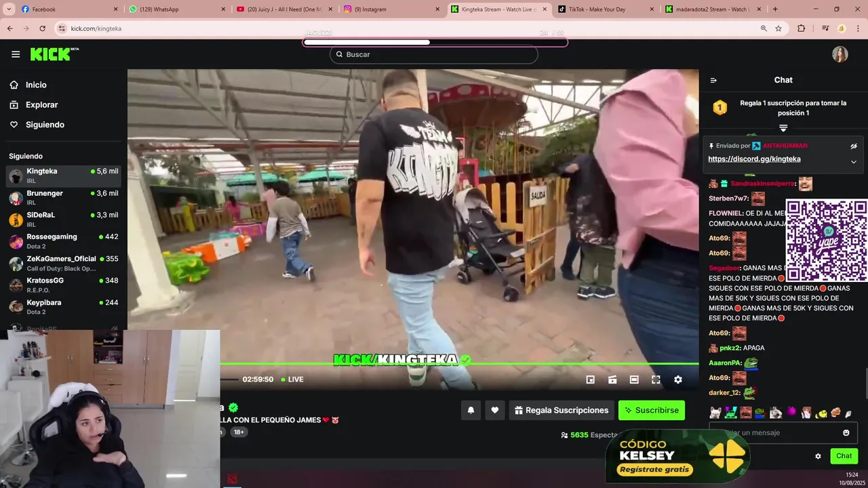Click the green Chat send button
868x488 pixels.
tap(844, 456)
